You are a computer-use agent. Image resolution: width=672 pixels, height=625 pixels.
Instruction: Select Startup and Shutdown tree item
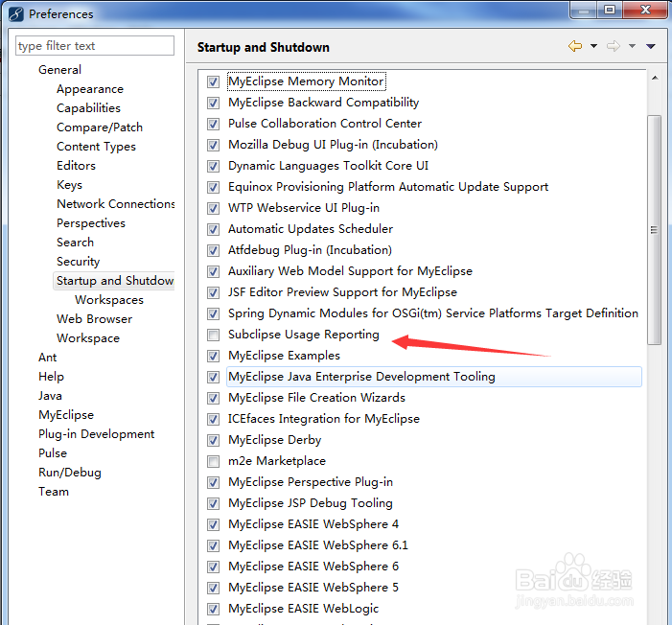click(114, 281)
